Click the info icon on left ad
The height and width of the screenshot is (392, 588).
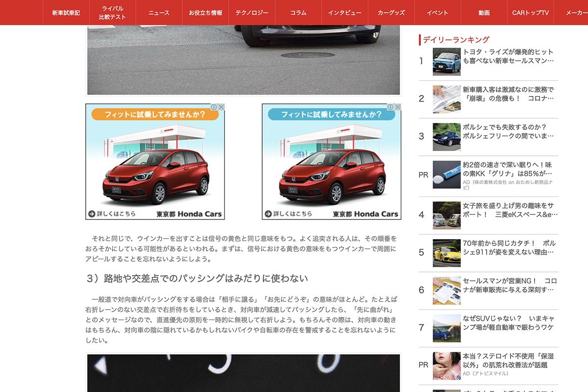[214, 107]
